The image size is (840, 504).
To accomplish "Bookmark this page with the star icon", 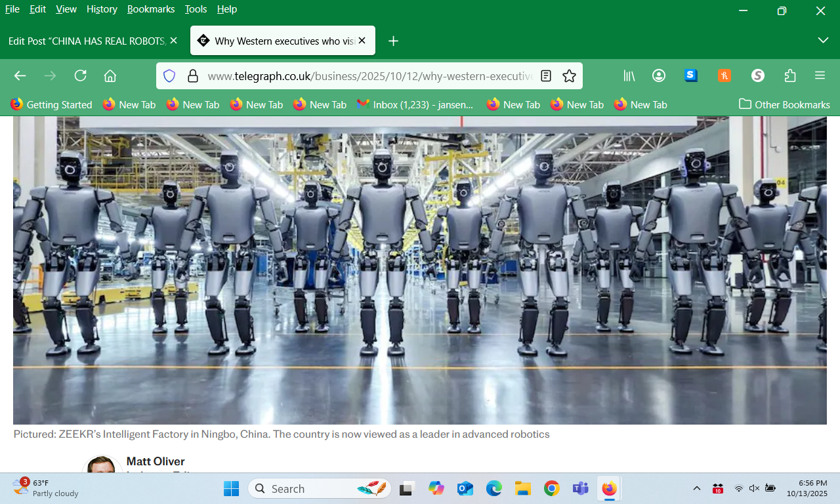I will 569,76.
